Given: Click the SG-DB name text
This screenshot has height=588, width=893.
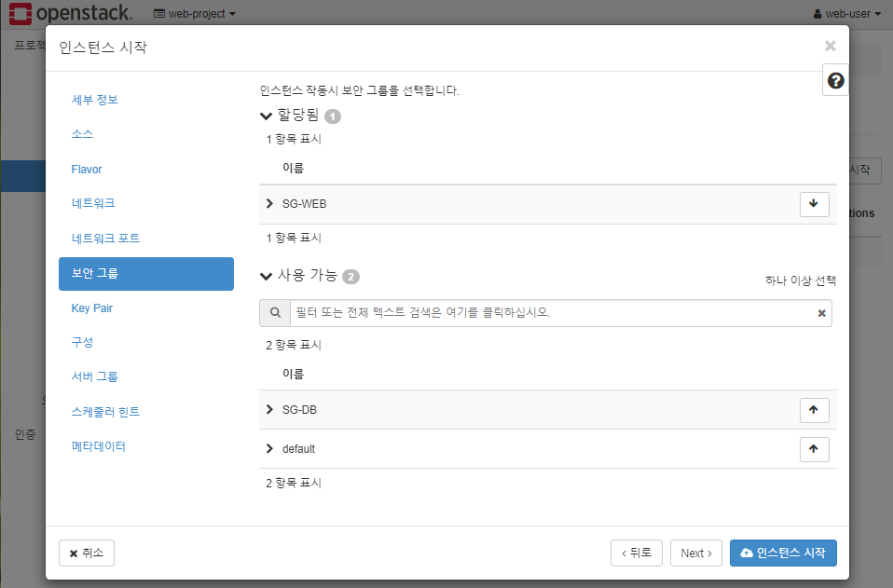Looking at the screenshot, I should [299, 410].
